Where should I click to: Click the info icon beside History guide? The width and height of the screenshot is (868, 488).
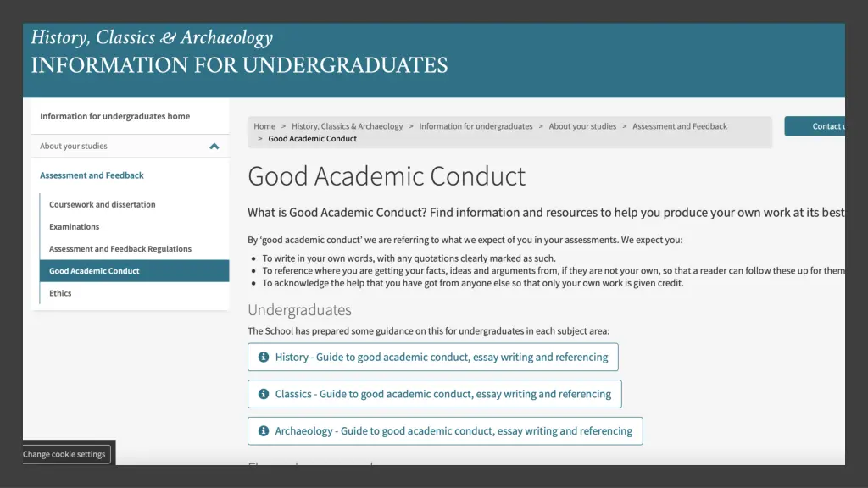click(264, 357)
